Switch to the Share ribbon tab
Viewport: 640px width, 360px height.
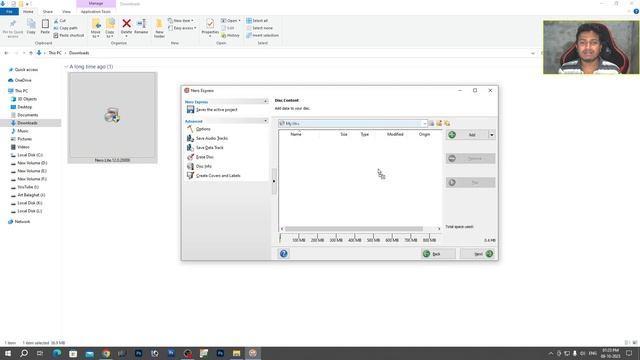pyautogui.click(x=48, y=12)
